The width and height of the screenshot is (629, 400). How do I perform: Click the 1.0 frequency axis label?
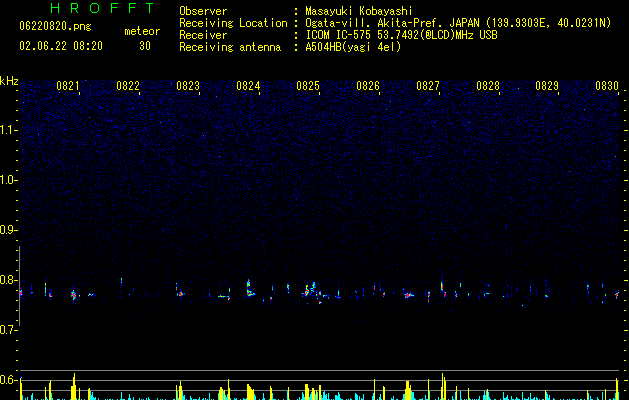[x=8, y=180]
